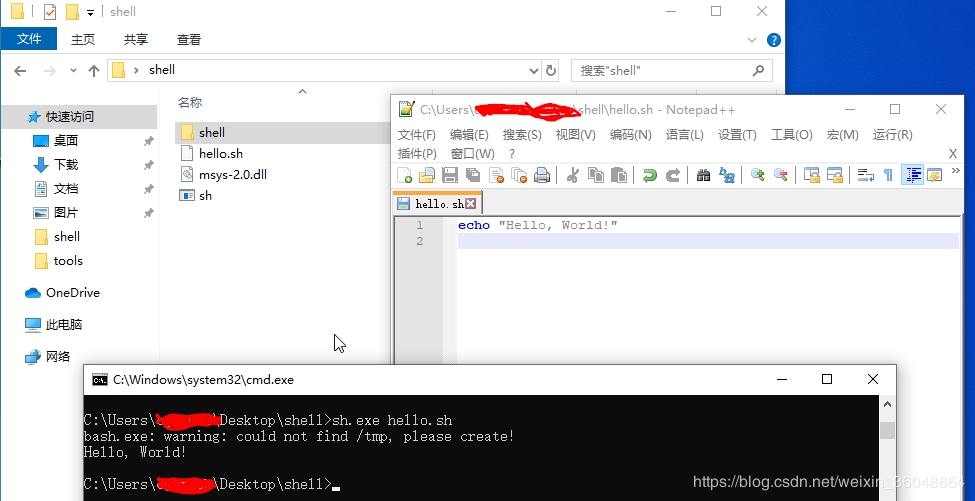This screenshot has height=501, width=975.
Task: Open the 文件 tab in File Explorer
Action: pos(29,39)
